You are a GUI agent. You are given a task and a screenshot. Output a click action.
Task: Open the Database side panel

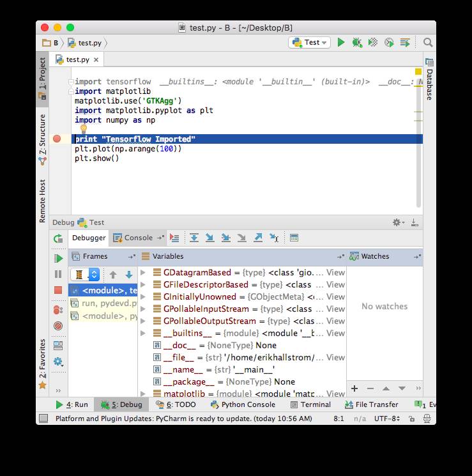click(429, 79)
